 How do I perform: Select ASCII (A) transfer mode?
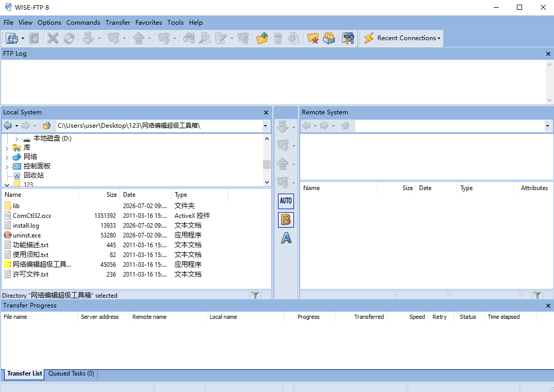pos(286,238)
